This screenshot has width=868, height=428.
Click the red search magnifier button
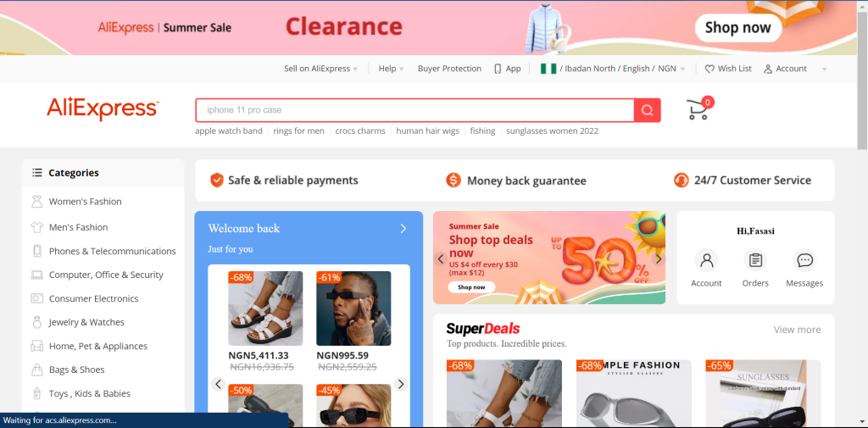tap(647, 110)
